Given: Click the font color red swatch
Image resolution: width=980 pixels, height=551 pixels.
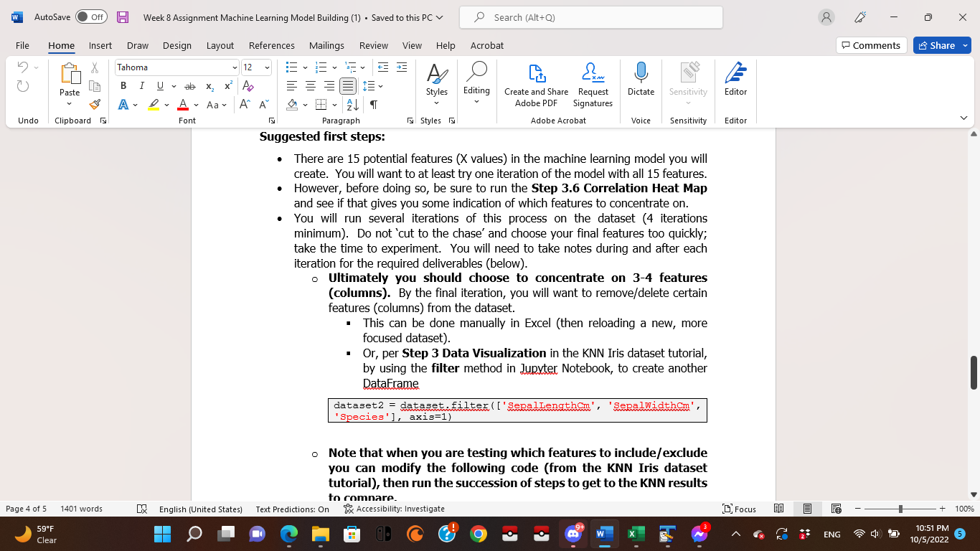Looking at the screenshot, I should tap(182, 105).
